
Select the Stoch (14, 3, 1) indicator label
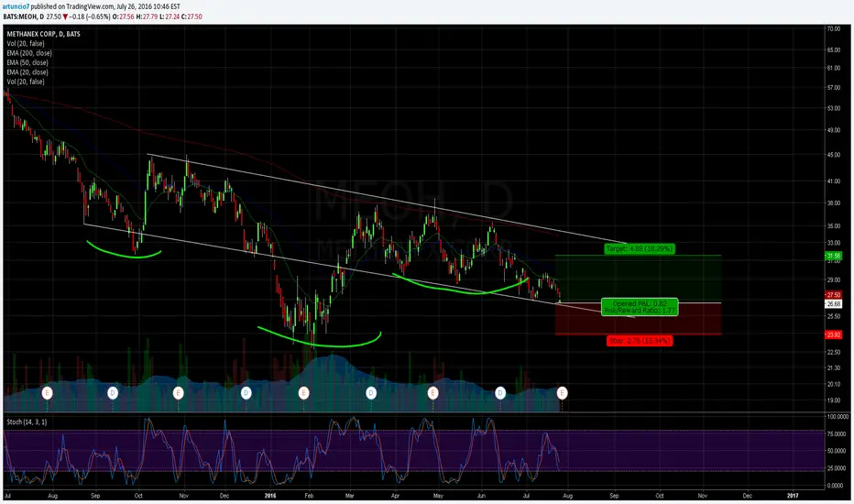tap(27, 422)
